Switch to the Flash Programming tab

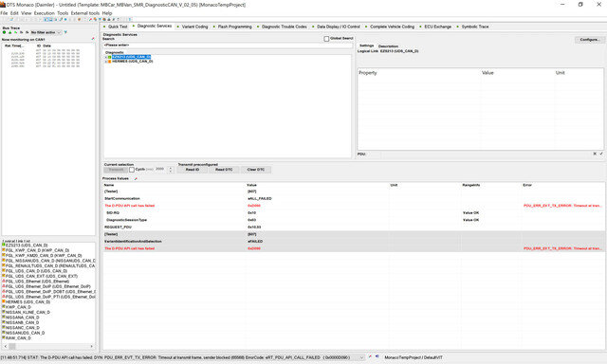(x=232, y=27)
